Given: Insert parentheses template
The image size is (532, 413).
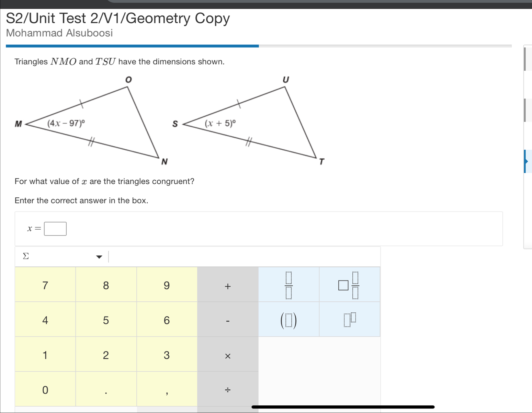Looking at the screenshot, I should coord(288,320).
